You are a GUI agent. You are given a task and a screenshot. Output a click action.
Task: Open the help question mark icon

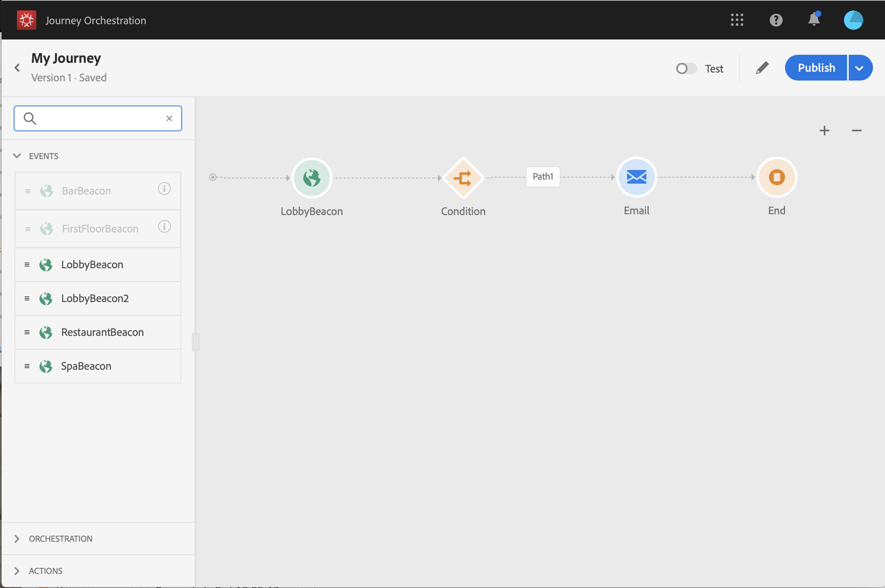[776, 20]
